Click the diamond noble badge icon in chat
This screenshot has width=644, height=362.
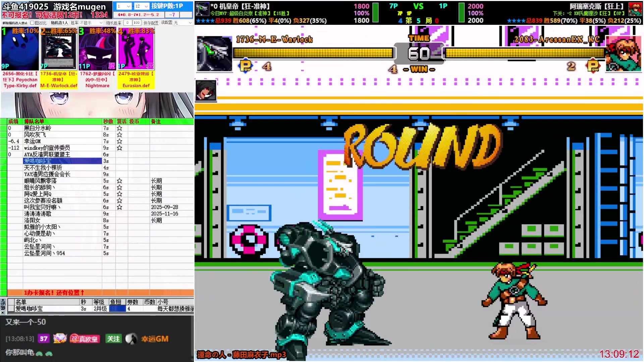point(60,339)
